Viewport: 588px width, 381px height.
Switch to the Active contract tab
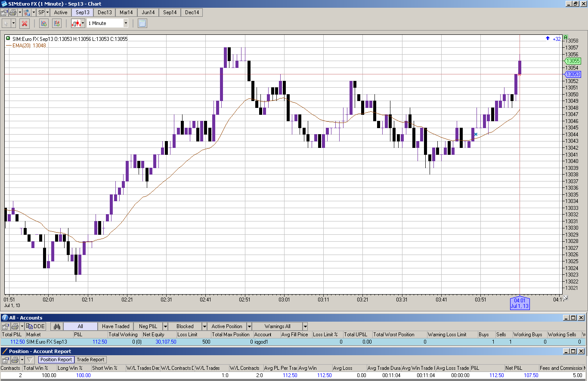pyautogui.click(x=61, y=12)
